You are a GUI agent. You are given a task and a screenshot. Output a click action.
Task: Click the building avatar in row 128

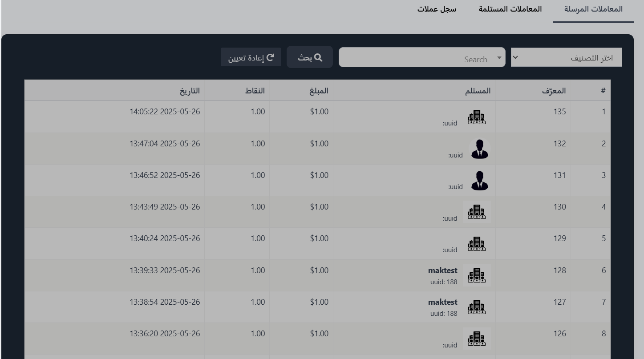[477, 275]
